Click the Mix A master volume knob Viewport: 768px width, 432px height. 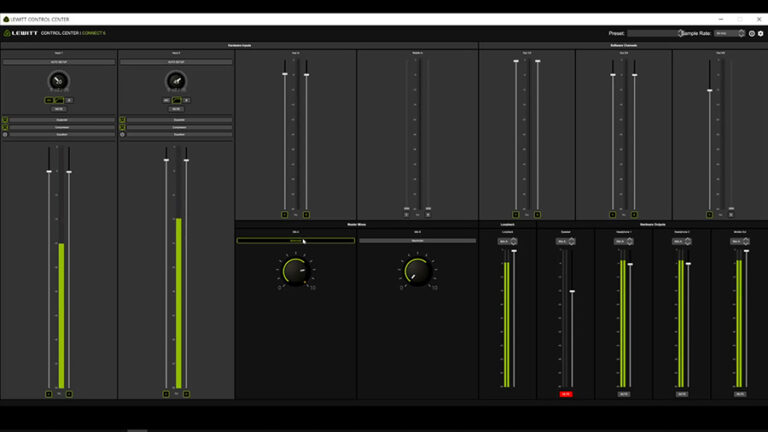point(295,271)
